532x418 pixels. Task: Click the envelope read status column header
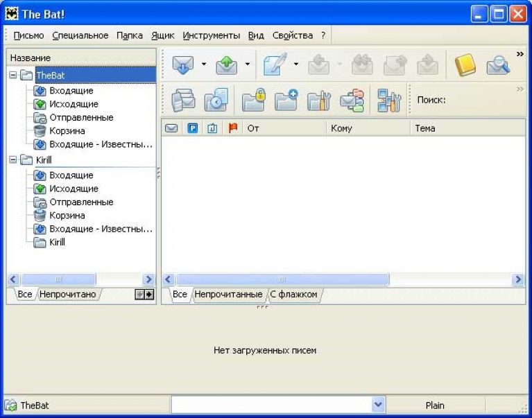171,128
